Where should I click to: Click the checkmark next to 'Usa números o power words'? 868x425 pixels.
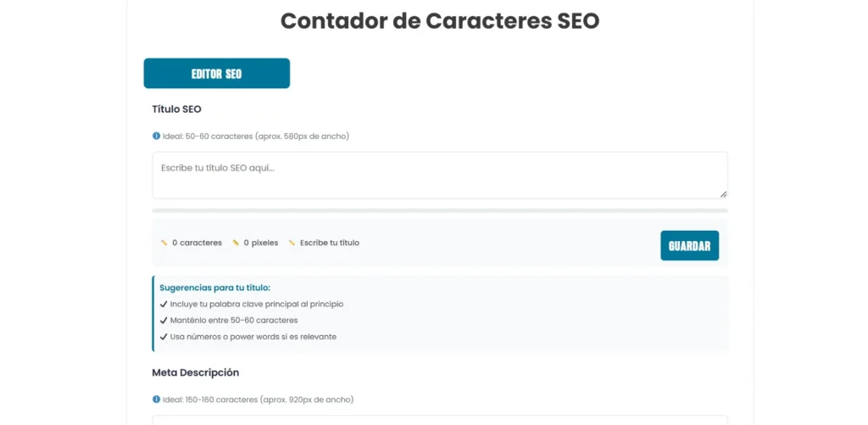[x=164, y=337]
